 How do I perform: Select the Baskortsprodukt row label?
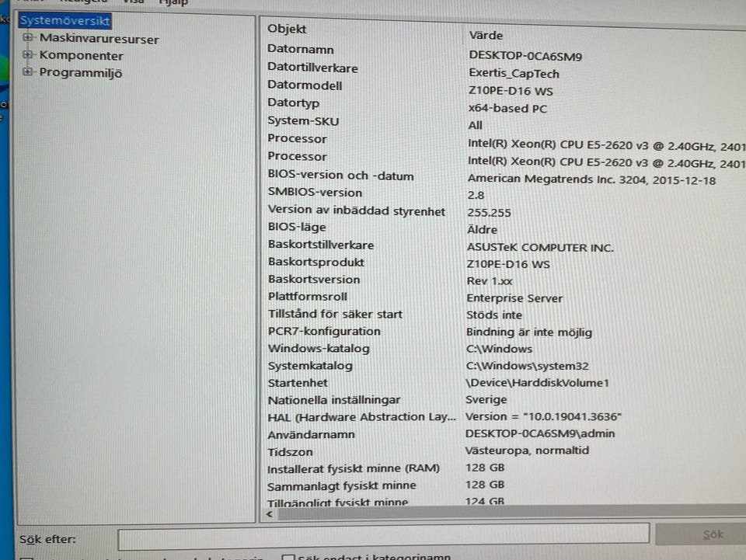[x=316, y=262]
